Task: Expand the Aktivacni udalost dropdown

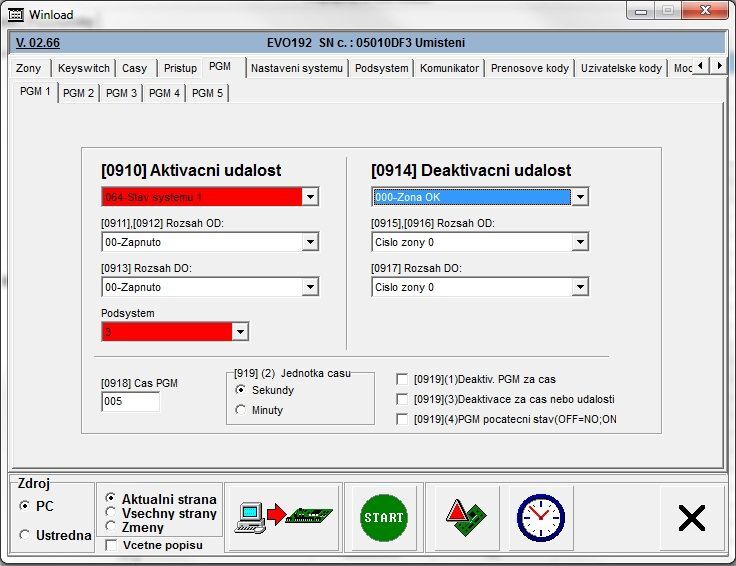Action: tap(310, 197)
